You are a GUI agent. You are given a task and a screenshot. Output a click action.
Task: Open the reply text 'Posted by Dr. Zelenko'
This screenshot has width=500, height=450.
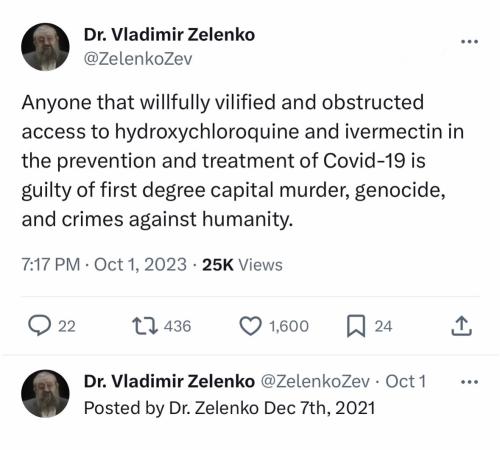[171, 408]
